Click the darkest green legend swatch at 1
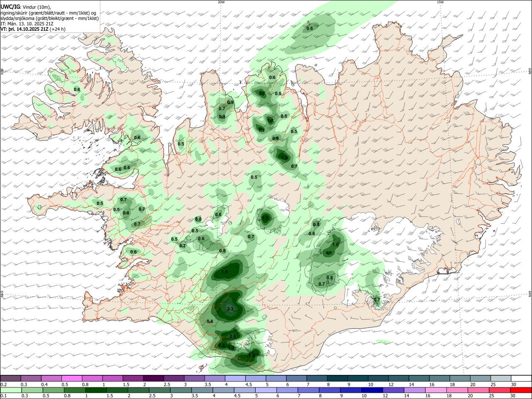Viewport: 532px width, 399px height. pos(96,390)
